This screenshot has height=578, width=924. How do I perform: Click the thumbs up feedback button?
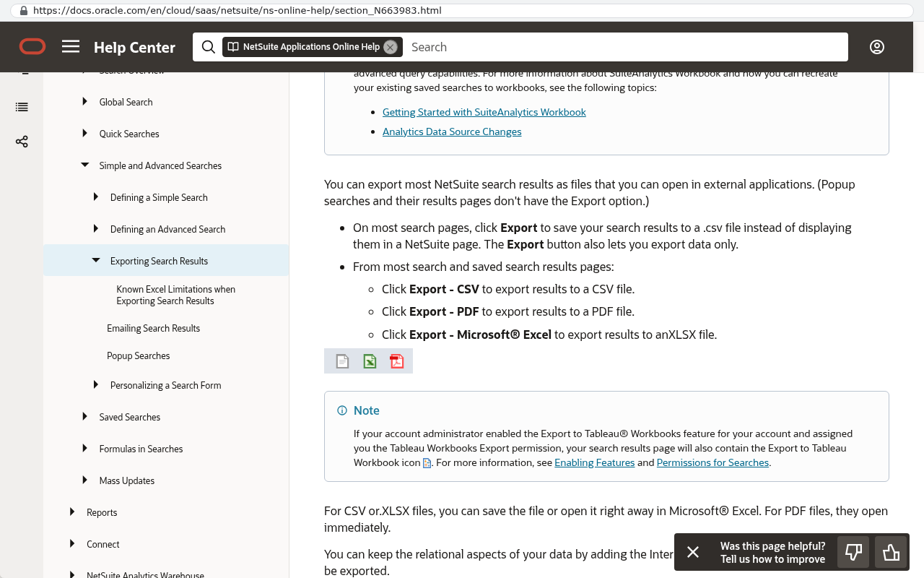pos(892,553)
